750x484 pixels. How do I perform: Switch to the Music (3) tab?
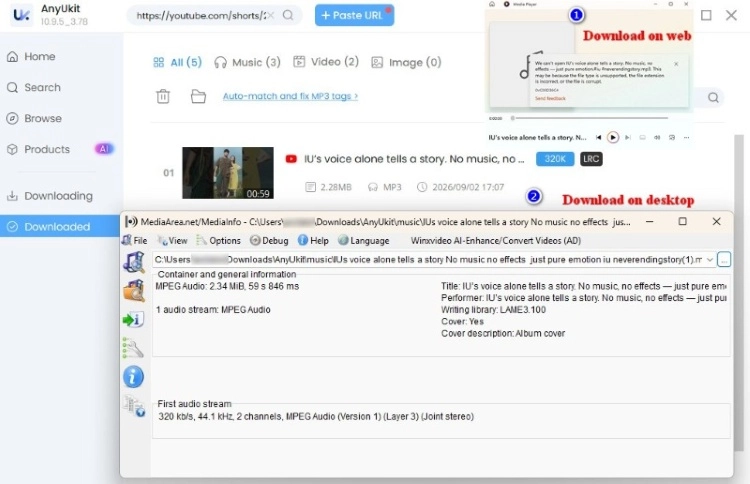[247, 62]
